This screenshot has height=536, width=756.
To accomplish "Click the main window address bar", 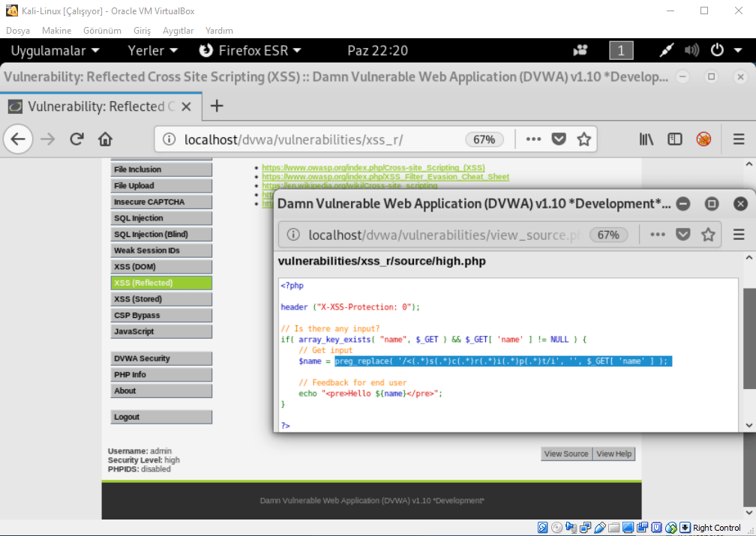I will (315, 139).
